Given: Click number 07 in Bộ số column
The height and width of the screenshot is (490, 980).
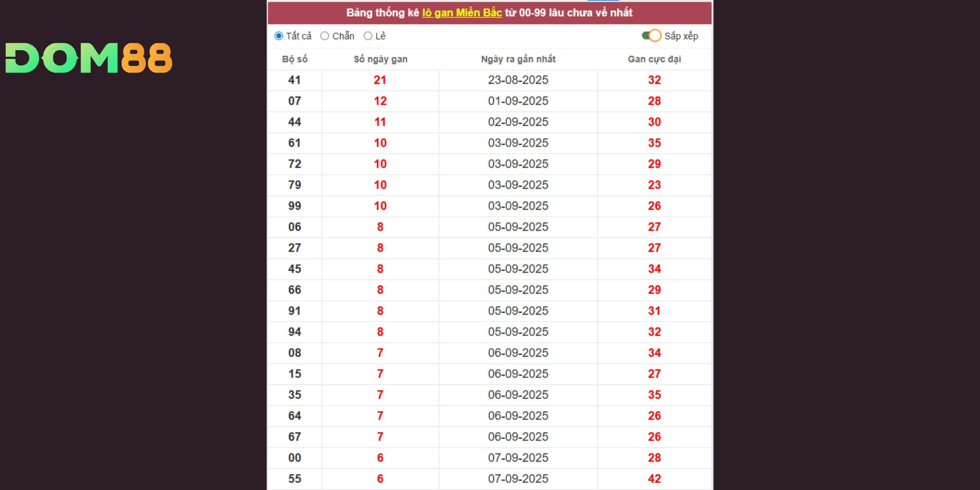Looking at the screenshot, I should (294, 101).
